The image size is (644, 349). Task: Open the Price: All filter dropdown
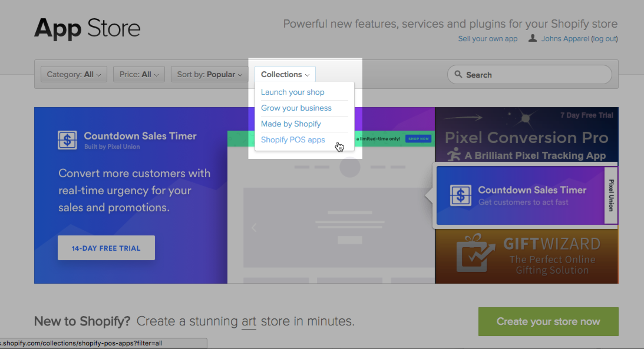coord(139,74)
